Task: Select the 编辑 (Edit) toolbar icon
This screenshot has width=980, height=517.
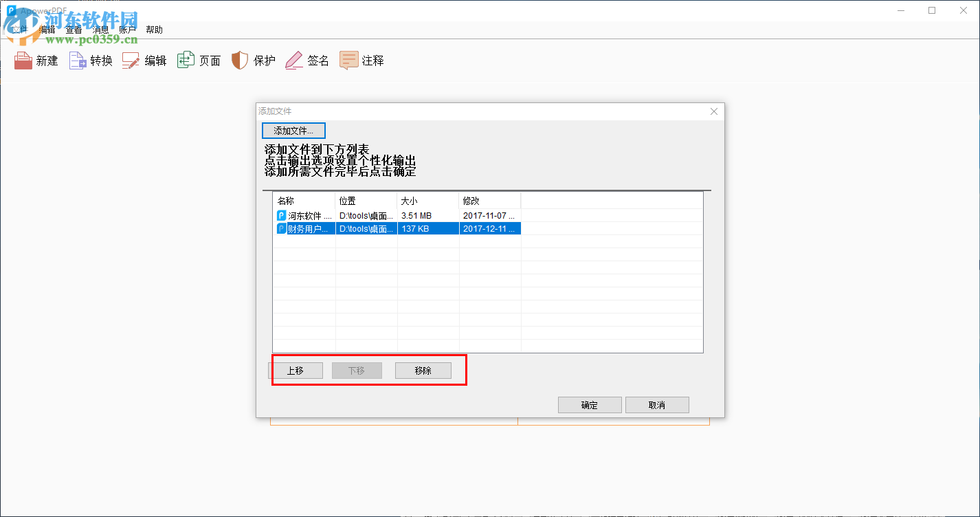Action: coord(144,60)
